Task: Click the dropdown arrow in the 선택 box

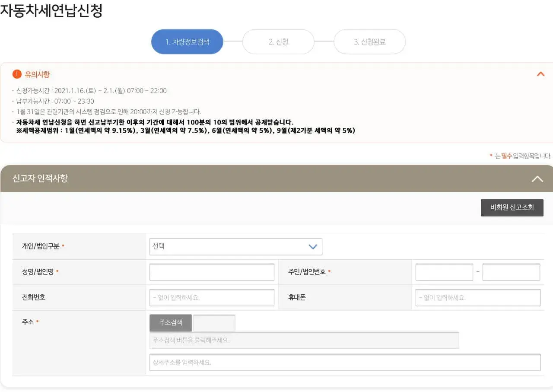Action: tap(313, 246)
